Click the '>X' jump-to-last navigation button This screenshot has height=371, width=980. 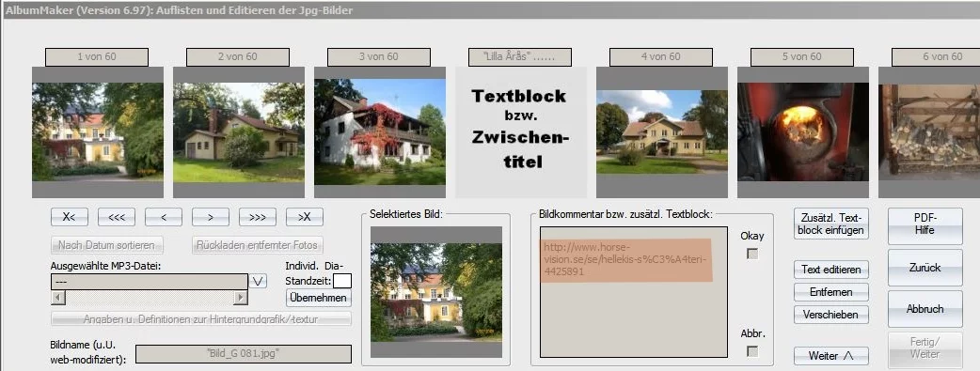point(305,217)
